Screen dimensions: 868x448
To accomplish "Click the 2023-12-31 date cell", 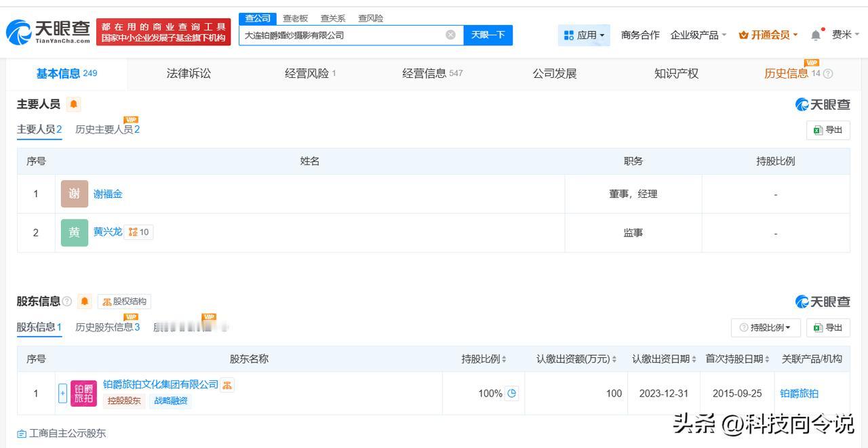I will coord(664,393).
